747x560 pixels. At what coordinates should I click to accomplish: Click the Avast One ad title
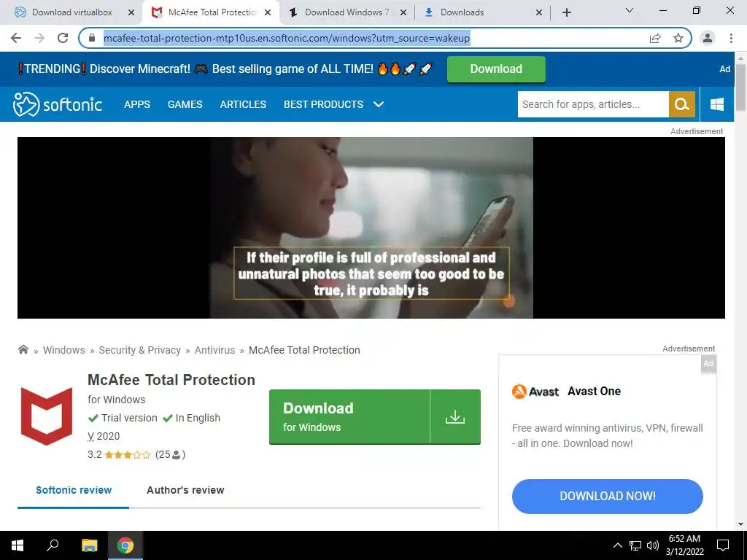(x=594, y=392)
